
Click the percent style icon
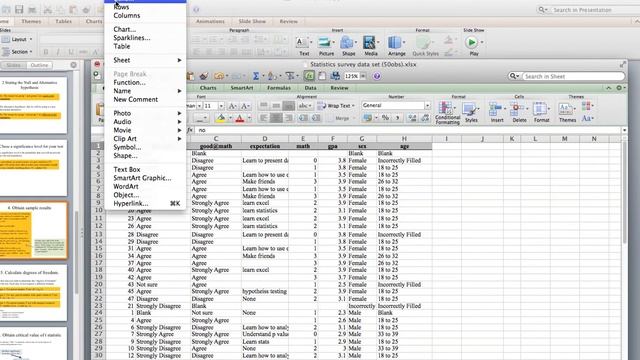[x=385, y=118]
